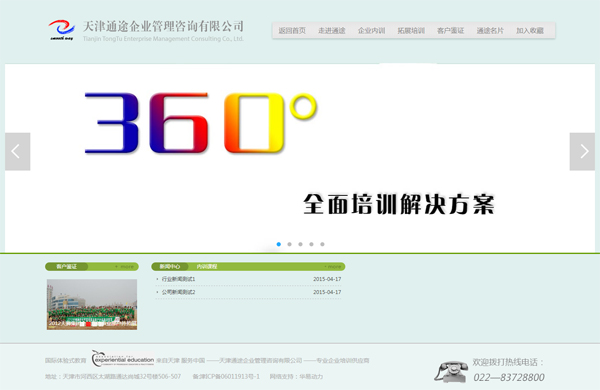The image size is (600, 390).
Task: Select the third carousel dot indicator
Action: (300, 244)
